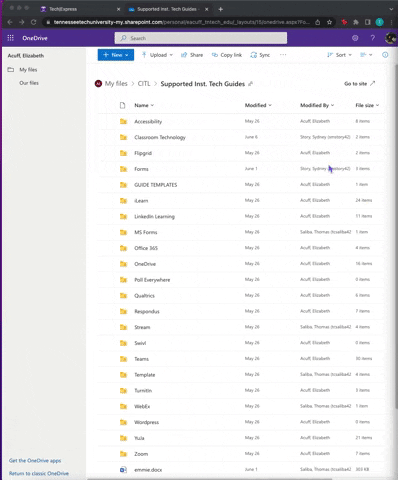Viewport: 398px width, 480px height.
Task: Click the browser back arrow
Action: (x=10, y=22)
